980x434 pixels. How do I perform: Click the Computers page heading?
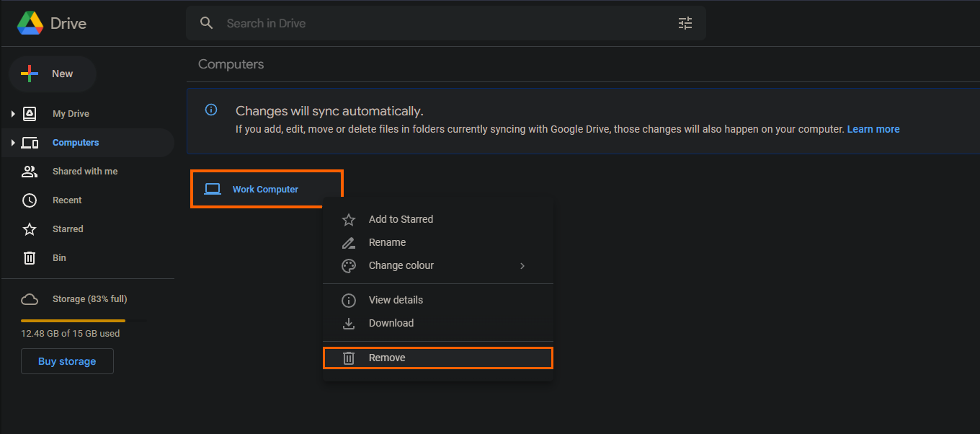point(231,64)
